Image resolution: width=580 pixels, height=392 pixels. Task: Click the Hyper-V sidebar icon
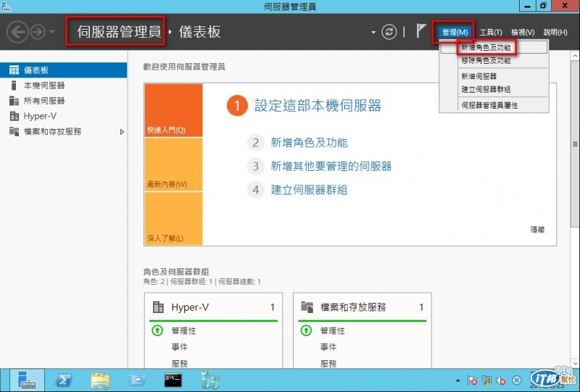click(14, 116)
